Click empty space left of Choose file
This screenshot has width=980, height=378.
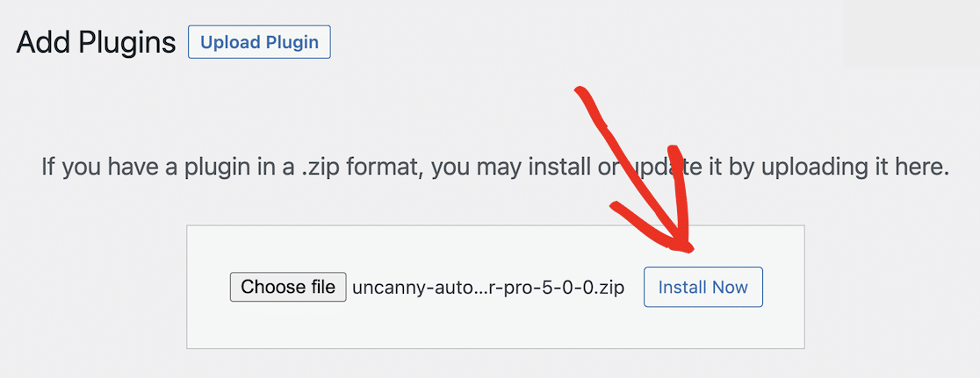click(x=208, y=287)
